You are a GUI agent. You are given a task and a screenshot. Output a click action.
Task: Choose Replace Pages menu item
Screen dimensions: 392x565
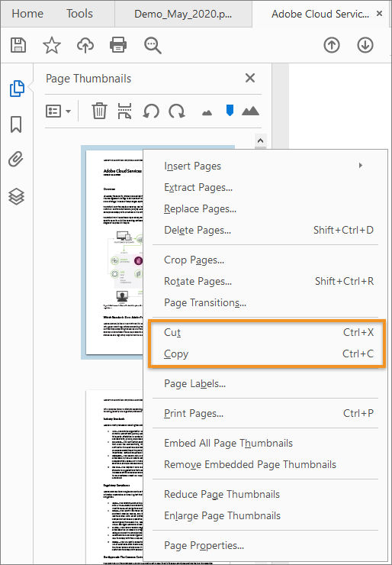tap(265, 208)
